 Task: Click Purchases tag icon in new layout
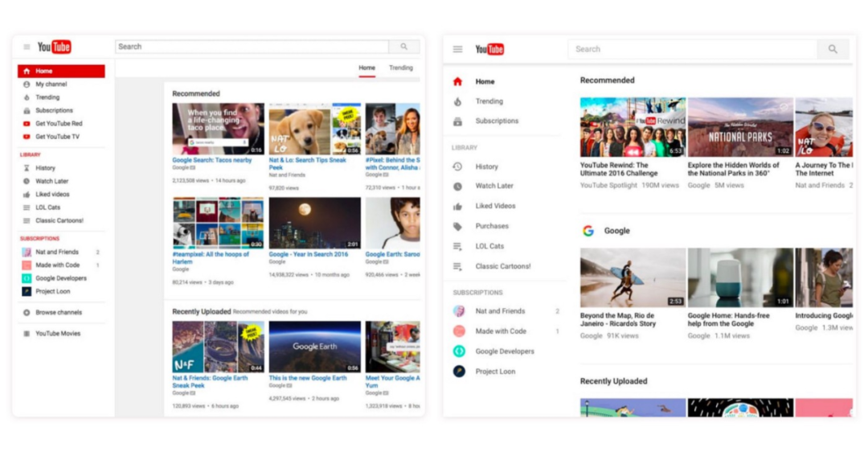(x=458, y=227)
